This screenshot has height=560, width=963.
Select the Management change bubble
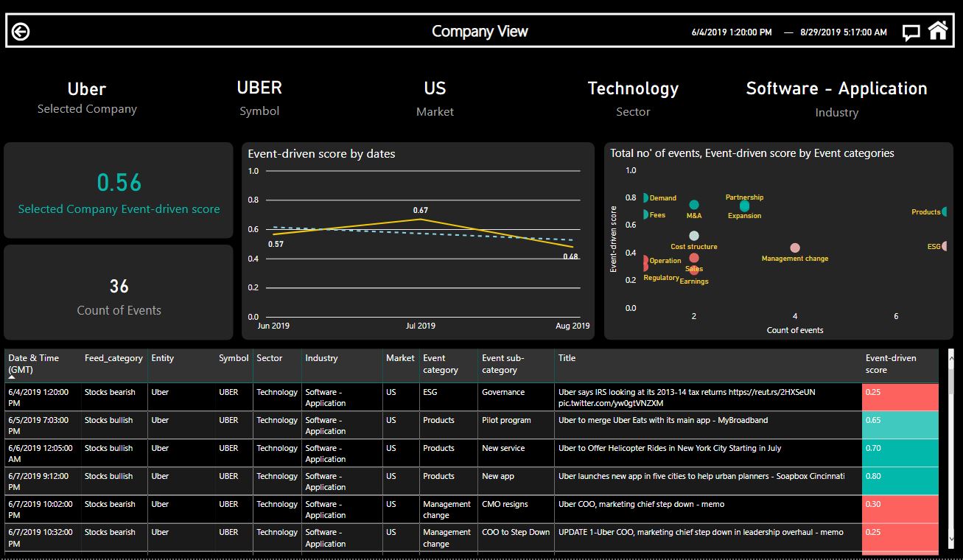[795, 248]
